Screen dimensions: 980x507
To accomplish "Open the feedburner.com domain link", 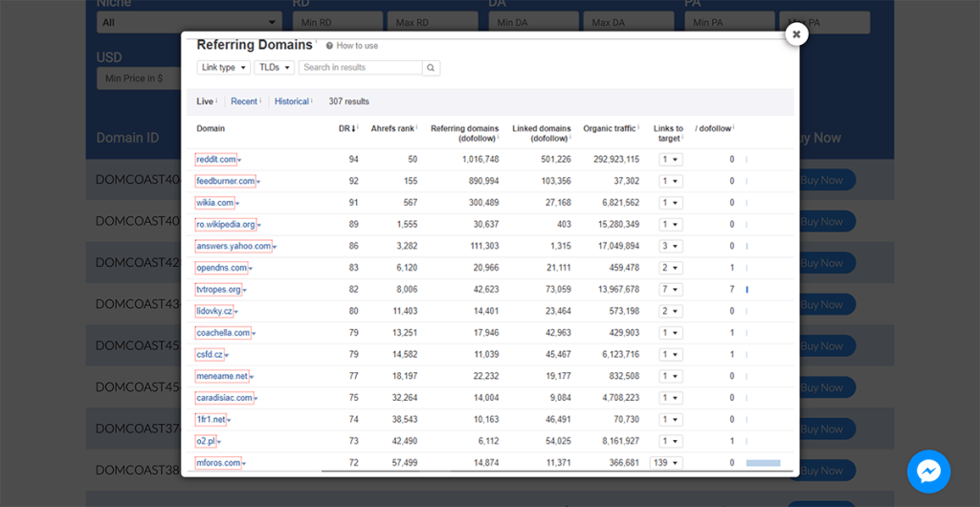I will (225, 181).
